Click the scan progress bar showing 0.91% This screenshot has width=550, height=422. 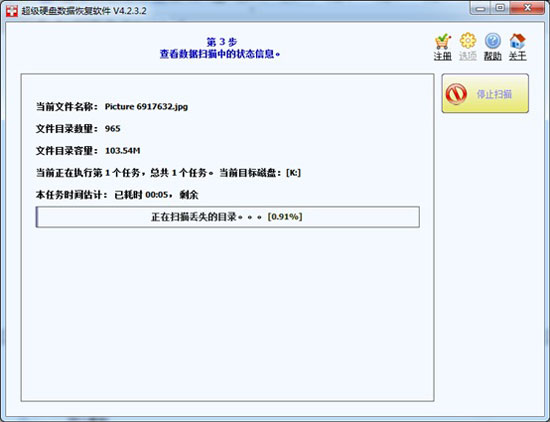click(228, 217)
